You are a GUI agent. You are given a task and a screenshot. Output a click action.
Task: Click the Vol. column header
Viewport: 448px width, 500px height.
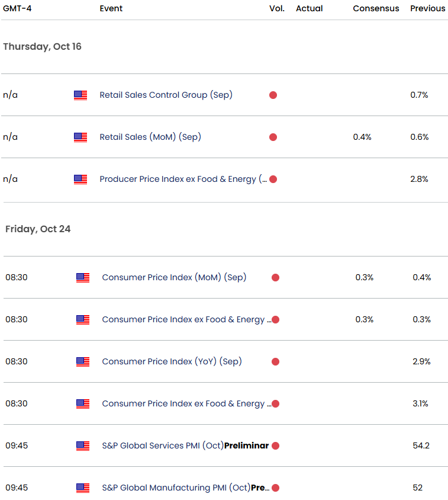[276, 8]
